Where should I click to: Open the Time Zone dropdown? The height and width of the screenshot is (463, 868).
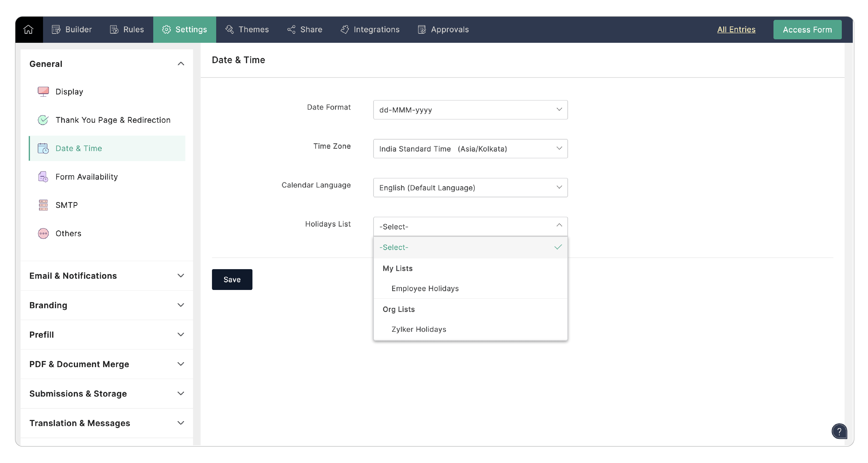(470, 149)
